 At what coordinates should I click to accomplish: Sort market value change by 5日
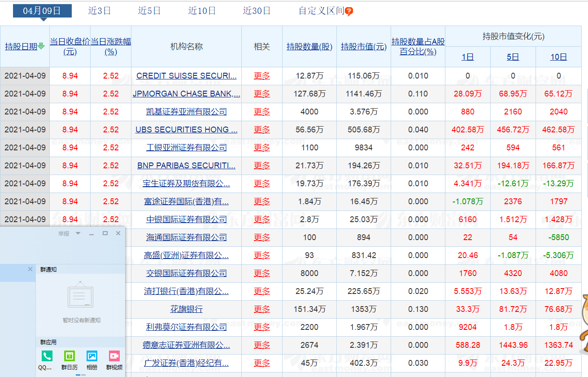coord(513,57)
